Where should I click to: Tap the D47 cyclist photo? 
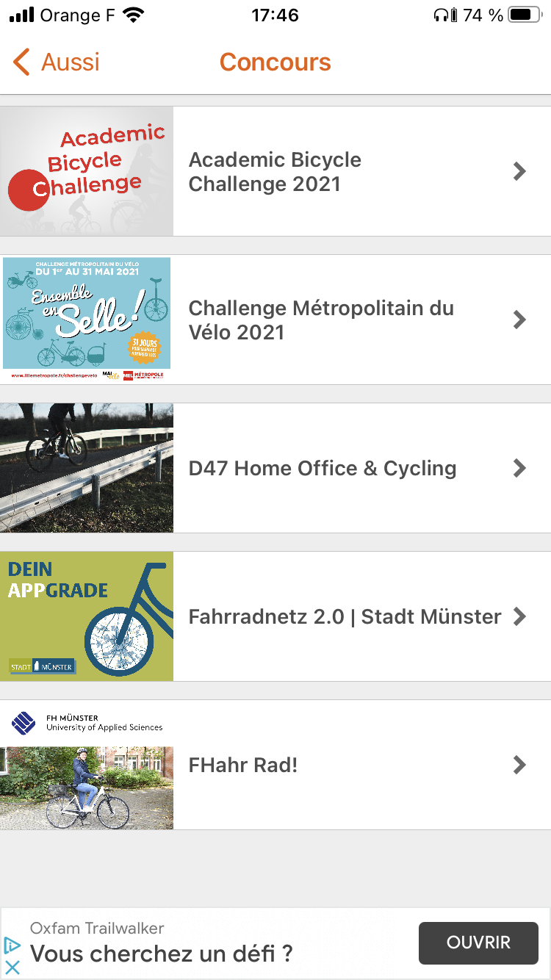point(87,468)
